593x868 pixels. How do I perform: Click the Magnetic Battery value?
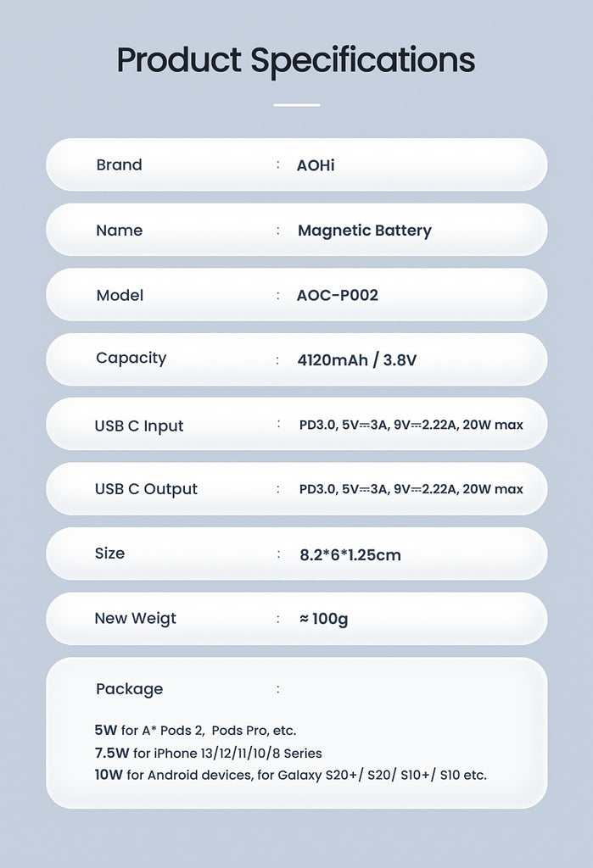365,231
